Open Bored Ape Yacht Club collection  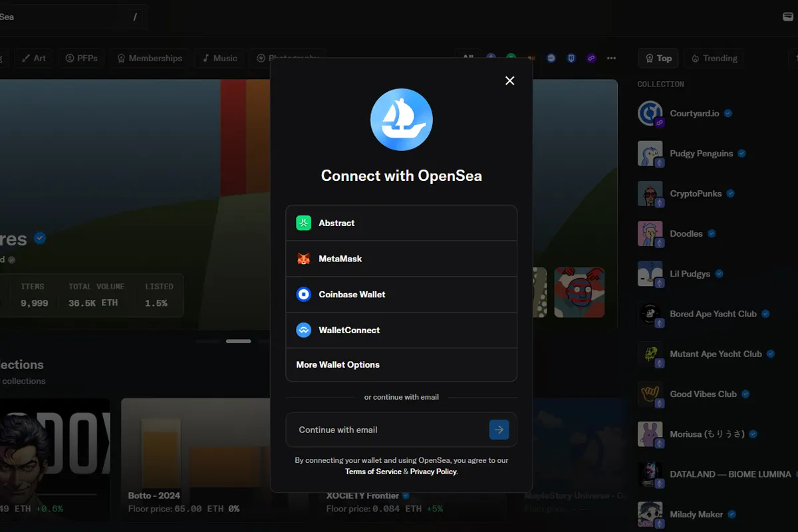[714, 314]
